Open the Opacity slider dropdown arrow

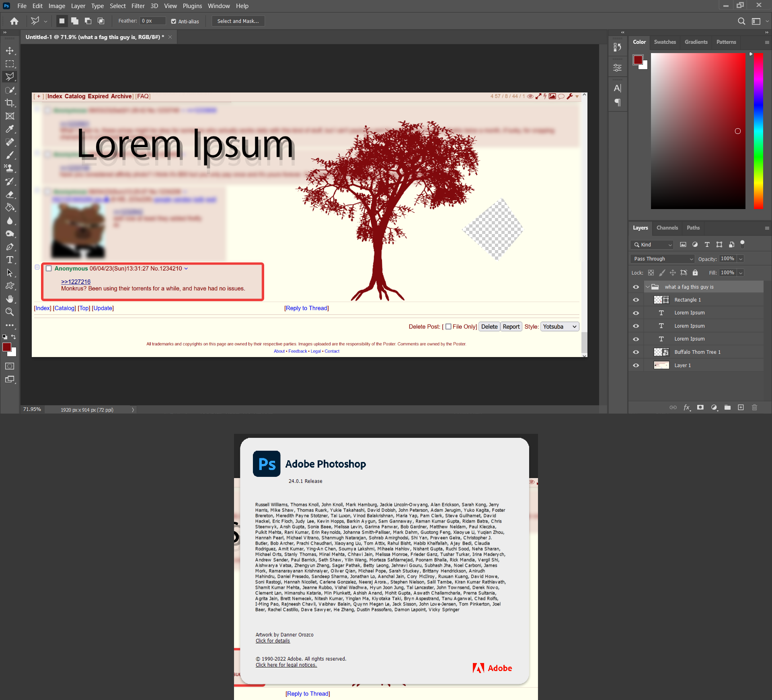(x=741, y=259)
